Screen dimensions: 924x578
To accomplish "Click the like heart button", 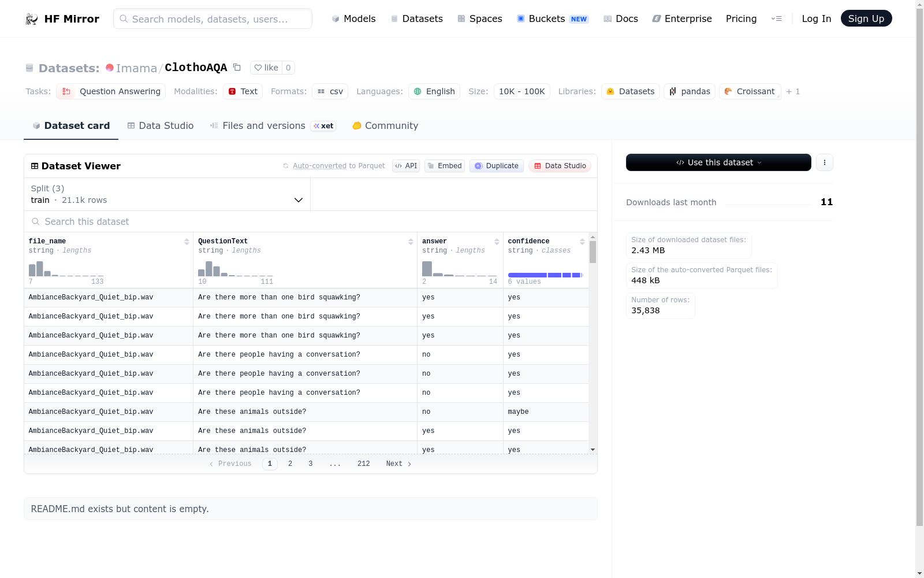I will pos(266,68).
